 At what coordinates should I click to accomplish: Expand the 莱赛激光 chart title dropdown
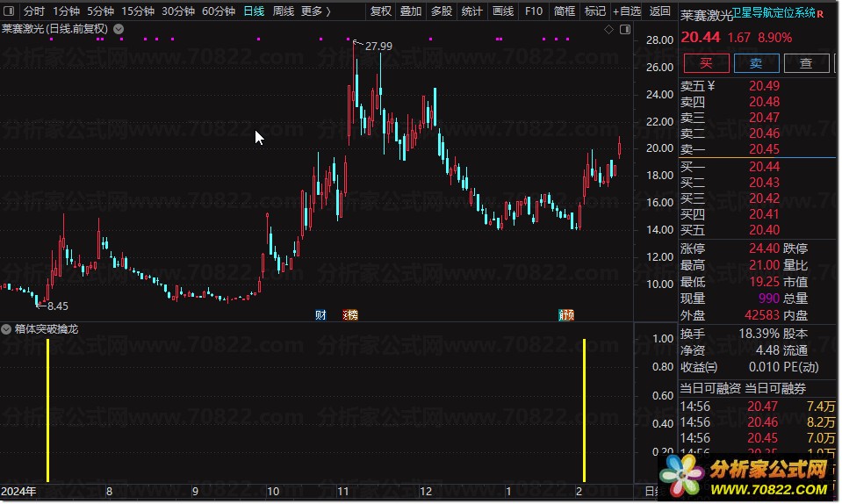coord(119,29)
